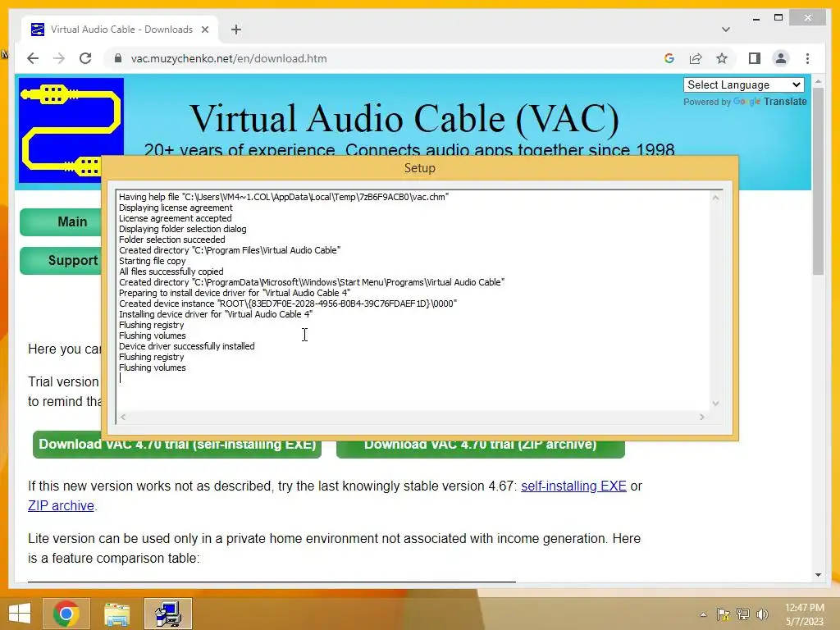Open the Windows Start button
840x630 pixels.
pyautogui.click(x=20, y=614)
